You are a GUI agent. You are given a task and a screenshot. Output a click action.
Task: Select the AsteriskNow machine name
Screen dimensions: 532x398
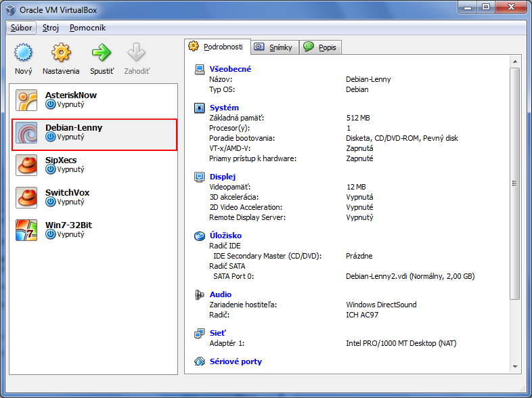(71, 95)
